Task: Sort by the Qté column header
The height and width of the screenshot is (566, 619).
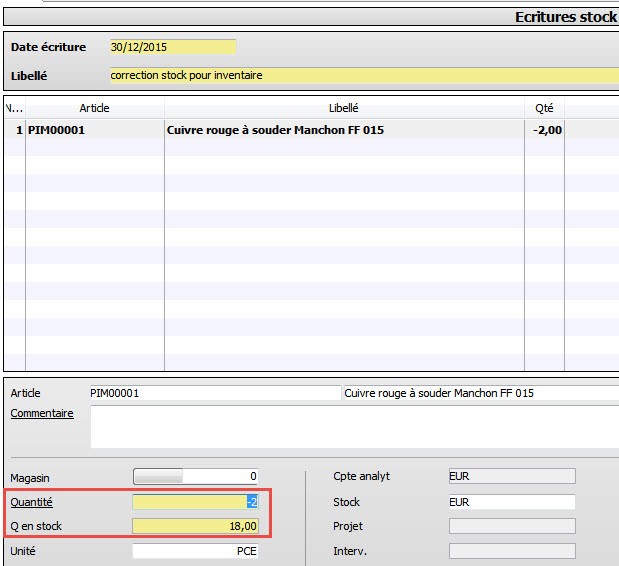Action: (x=544, y=108)
